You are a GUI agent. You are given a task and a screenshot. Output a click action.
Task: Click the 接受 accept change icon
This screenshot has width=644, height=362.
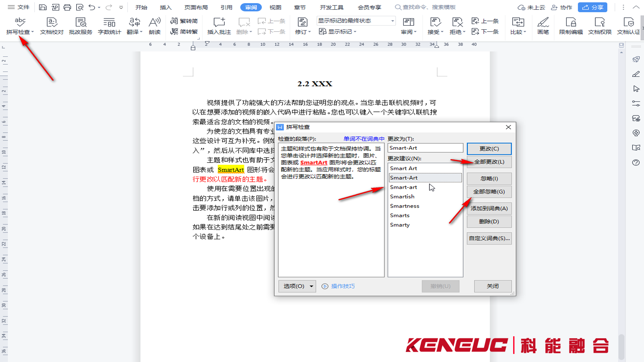(435, 22)
